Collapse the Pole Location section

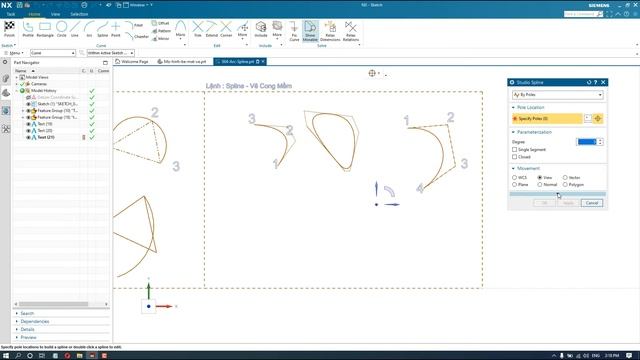pyautogui.click(x=513, y=107)
